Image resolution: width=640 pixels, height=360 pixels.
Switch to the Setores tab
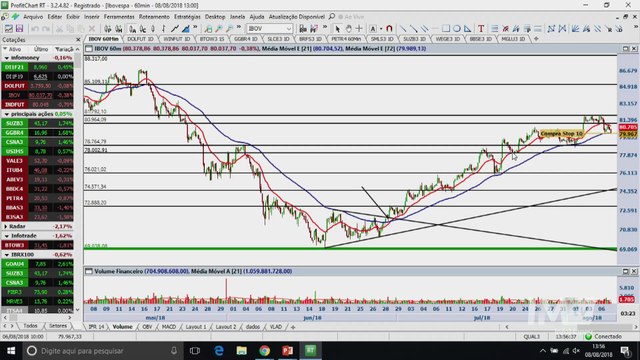(58, 326)
